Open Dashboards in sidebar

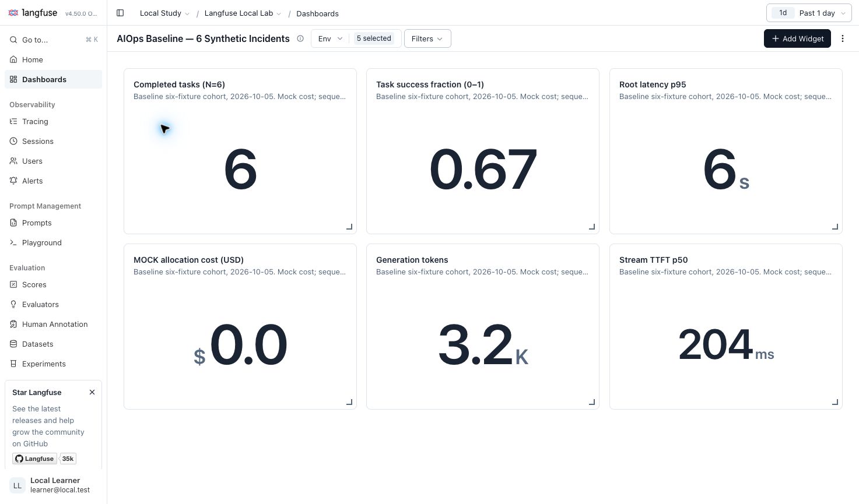[54, 79]
